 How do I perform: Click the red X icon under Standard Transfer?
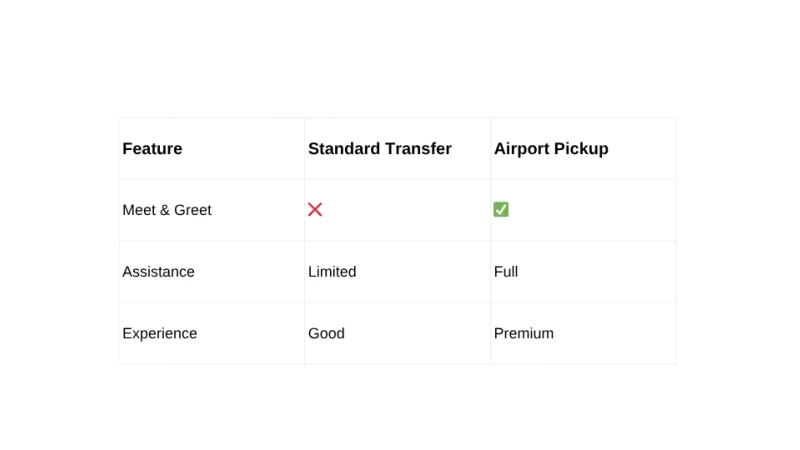point(315,210)
